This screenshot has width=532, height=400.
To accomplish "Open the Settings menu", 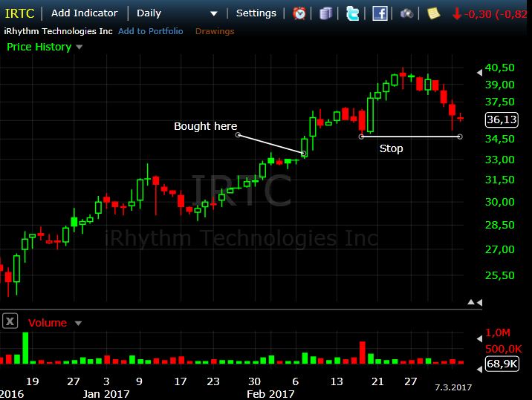I will click(x=256, y=13).
